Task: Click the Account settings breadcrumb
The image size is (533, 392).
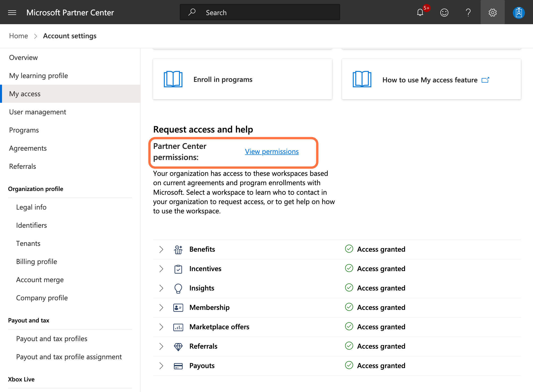Action: point(70,36)
